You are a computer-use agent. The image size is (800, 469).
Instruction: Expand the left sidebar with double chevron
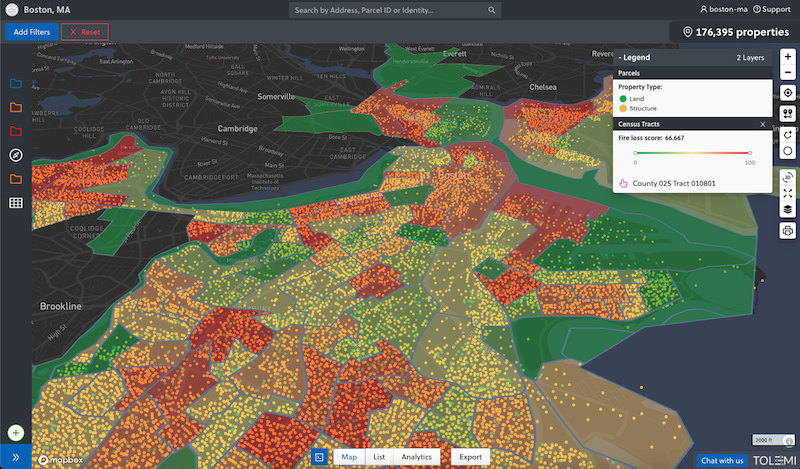16,456
